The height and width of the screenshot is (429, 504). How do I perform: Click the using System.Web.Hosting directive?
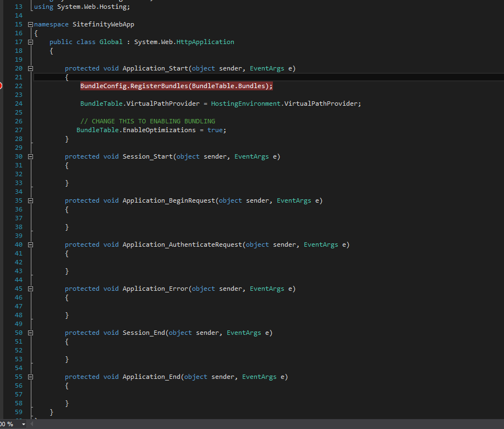(x=83, y=6)
